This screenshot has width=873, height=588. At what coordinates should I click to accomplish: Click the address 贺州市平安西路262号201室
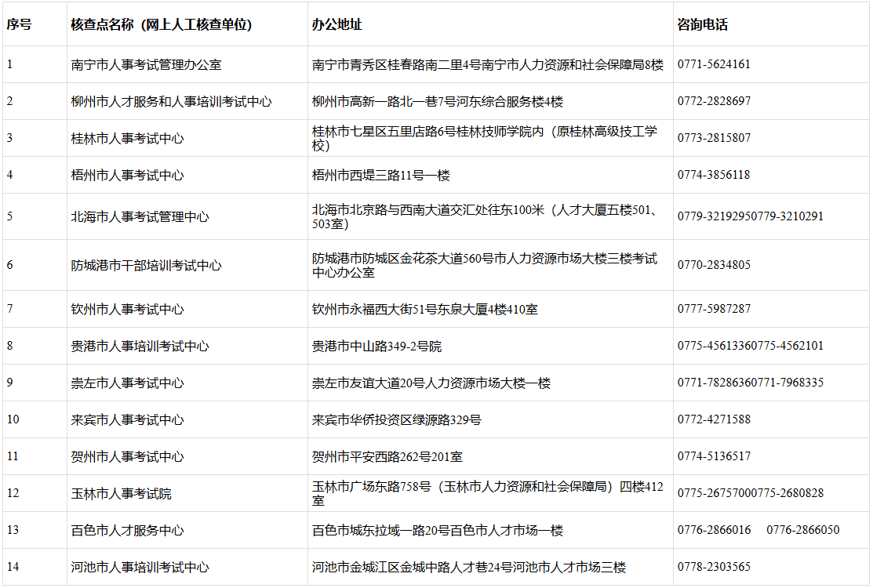point(387,456)
